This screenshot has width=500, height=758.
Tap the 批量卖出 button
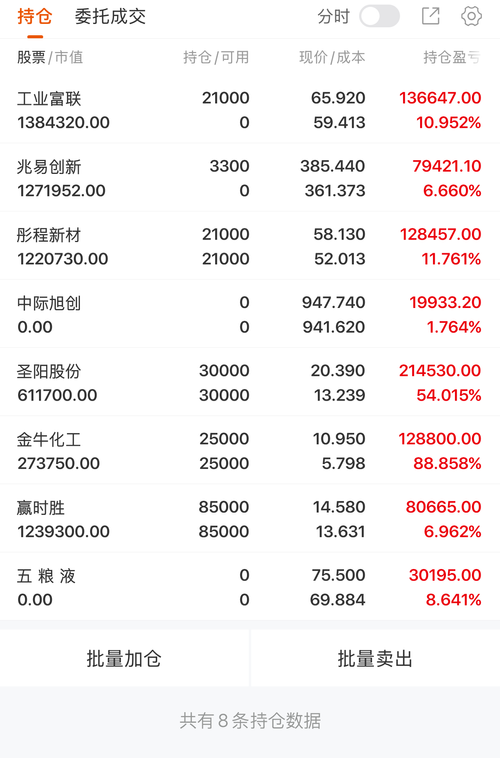(x=375, y=658)
